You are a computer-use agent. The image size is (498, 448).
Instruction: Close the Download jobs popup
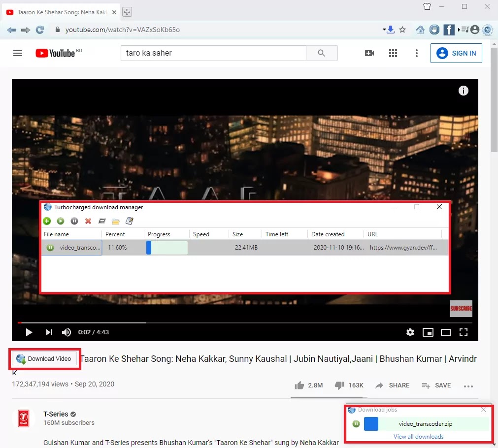pyautogui.click(x=483, y=410)
